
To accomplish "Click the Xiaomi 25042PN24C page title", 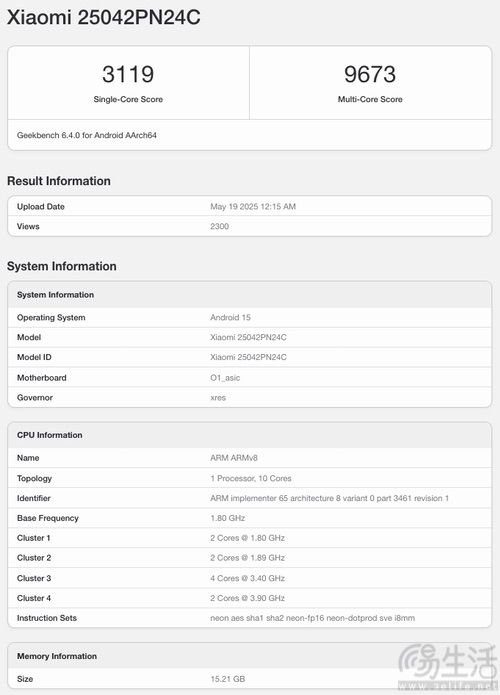I will pos(104,18).
